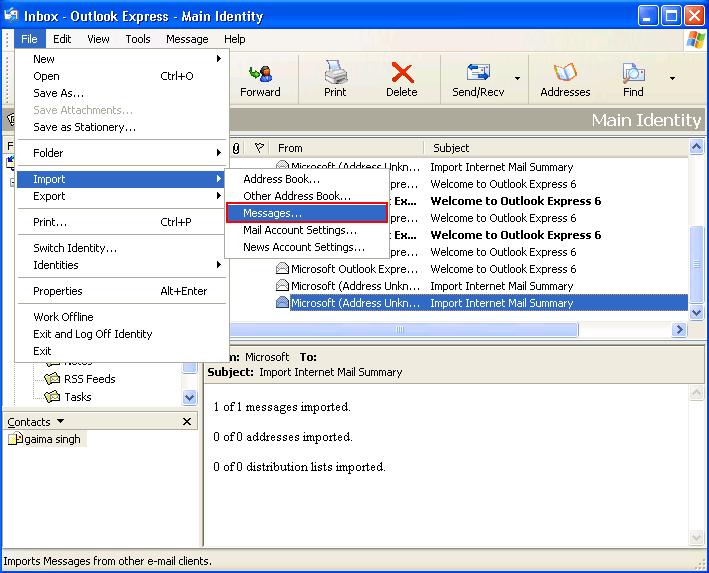Select Properties in File menu
The width and height of the screenshot is (709, 573).
[x=121, y=291]
